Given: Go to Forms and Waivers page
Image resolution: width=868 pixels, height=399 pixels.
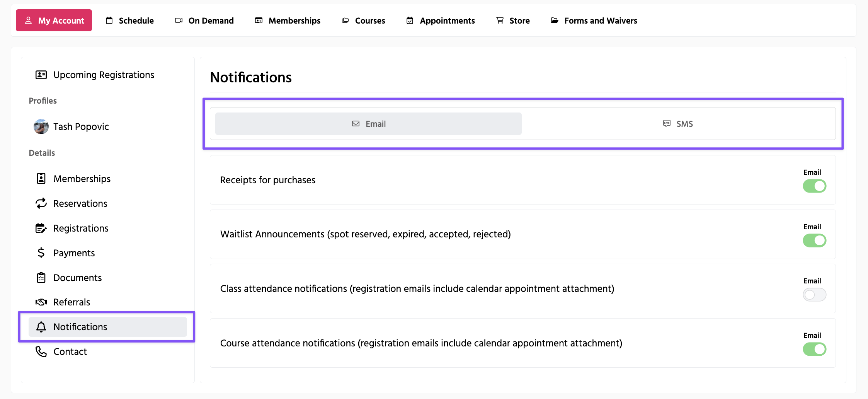Looking at the screenshot, I should pyautogui.click(x=594, y=20).
